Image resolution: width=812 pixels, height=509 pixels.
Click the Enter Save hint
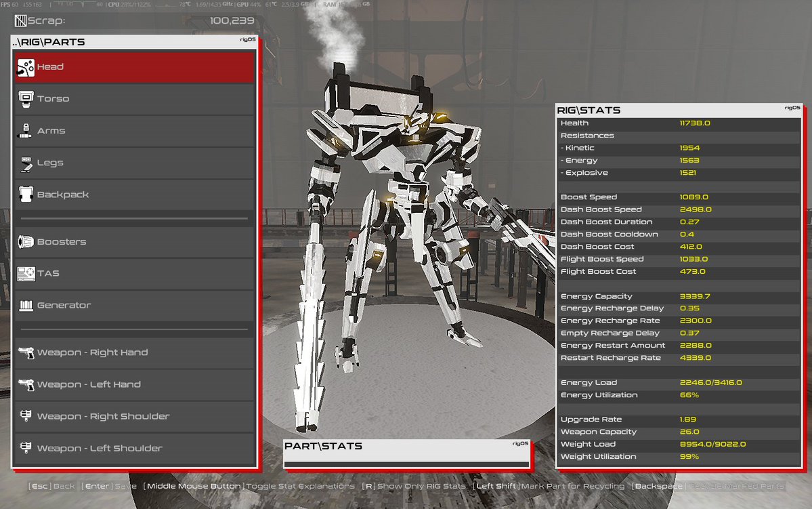tap(109, 486)
